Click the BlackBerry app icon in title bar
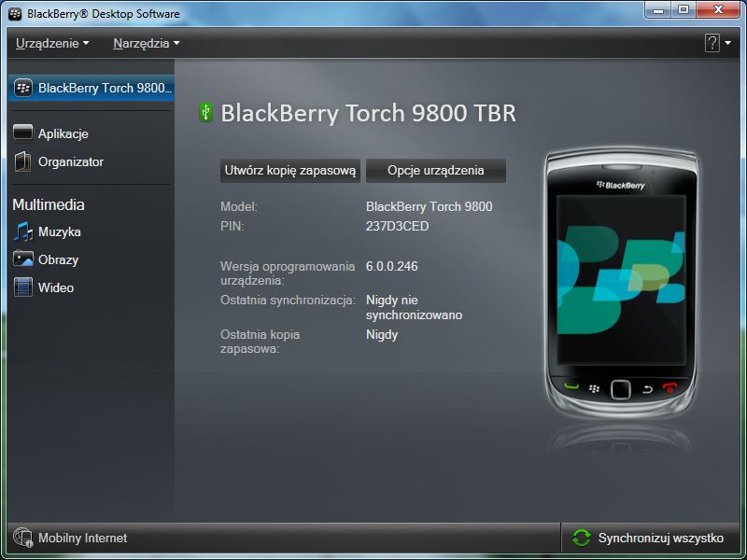Image resolution: width=747 pixels, height=560 pixels. point(15,14)
